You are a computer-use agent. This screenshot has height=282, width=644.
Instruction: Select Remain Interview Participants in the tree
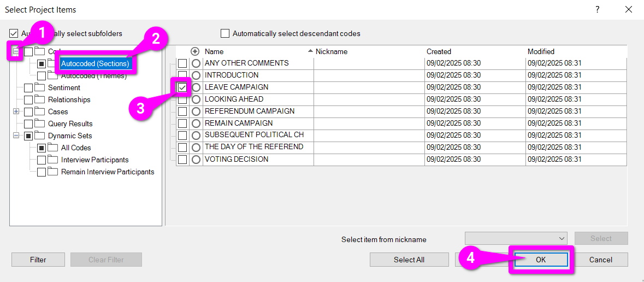(108, 172)
